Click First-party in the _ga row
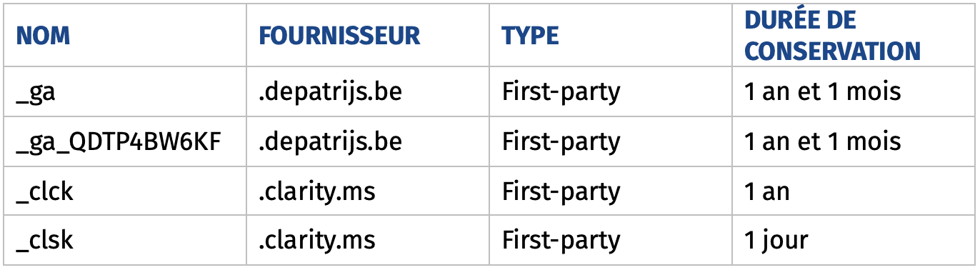The height and width of the screenshot is (270, 980). pos(561,92)
